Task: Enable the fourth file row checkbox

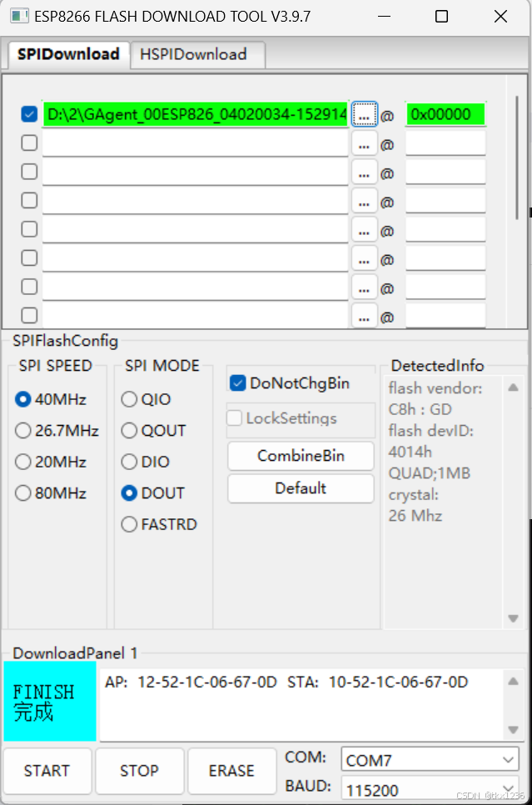Action: coord(29,200)
